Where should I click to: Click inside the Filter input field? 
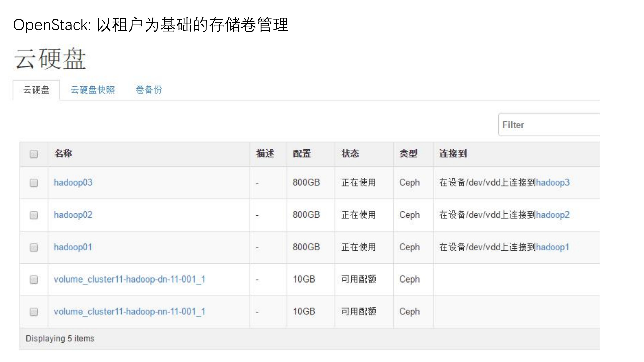click(554, 124)
